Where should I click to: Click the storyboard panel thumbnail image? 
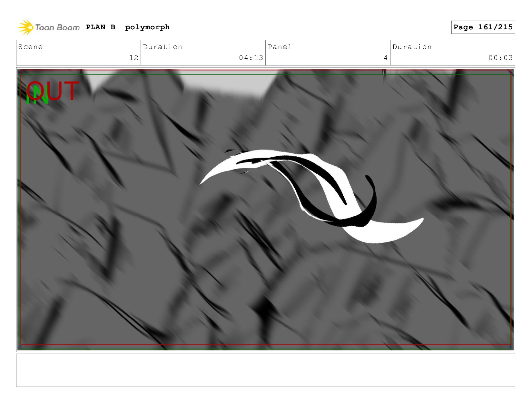coord(265,210)
